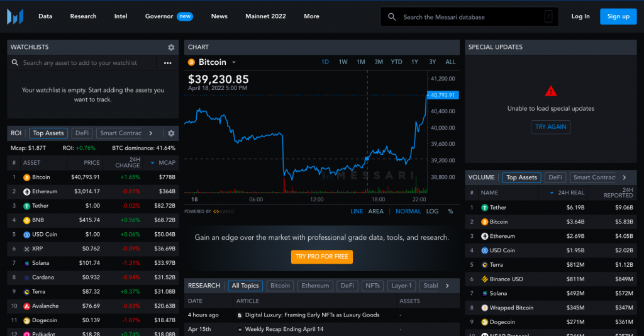Sort ROI table by MCAP column

pyautogui.click(x=164, y=163)
